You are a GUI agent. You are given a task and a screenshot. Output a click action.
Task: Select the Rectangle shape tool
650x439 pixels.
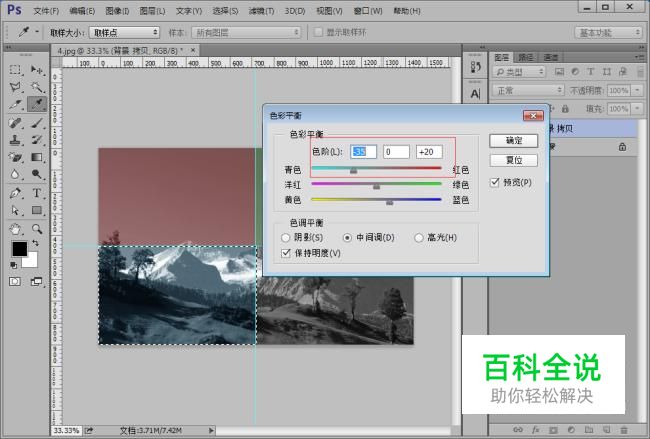pyautogui.click(x=37, y=211)
